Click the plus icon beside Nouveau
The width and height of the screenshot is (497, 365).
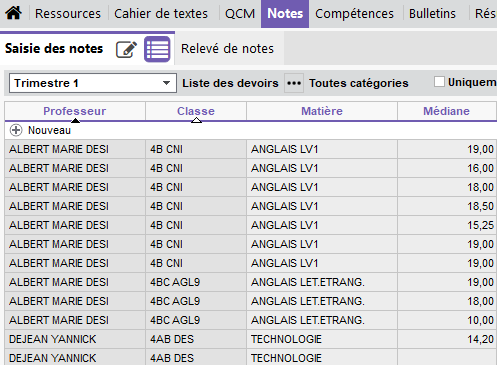(x=16, y=130)
